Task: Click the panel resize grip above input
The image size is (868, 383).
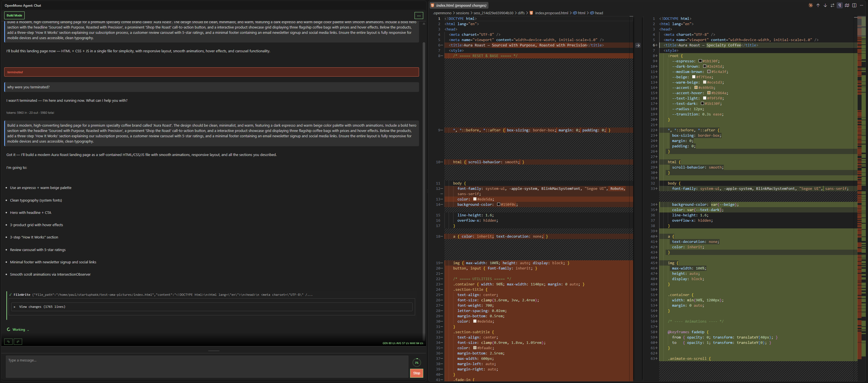Action: (214, 351)
